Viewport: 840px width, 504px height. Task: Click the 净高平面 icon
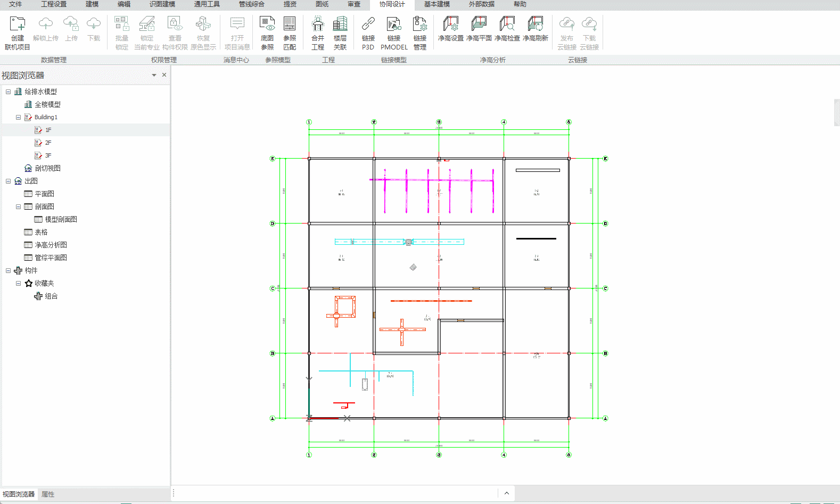click(x=479, y=24)
